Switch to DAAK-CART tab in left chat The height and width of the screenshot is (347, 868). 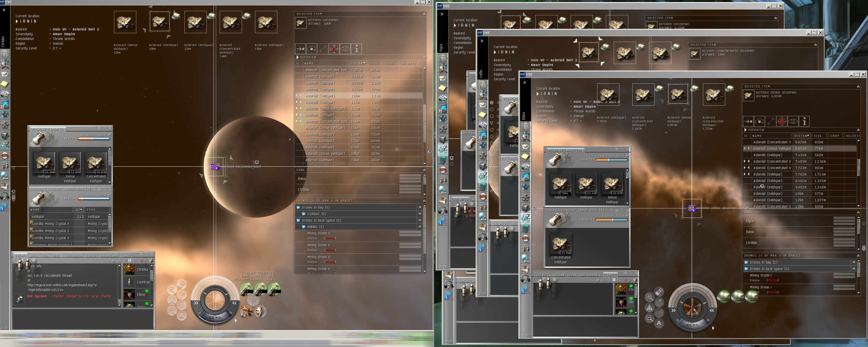pos(109,256)
